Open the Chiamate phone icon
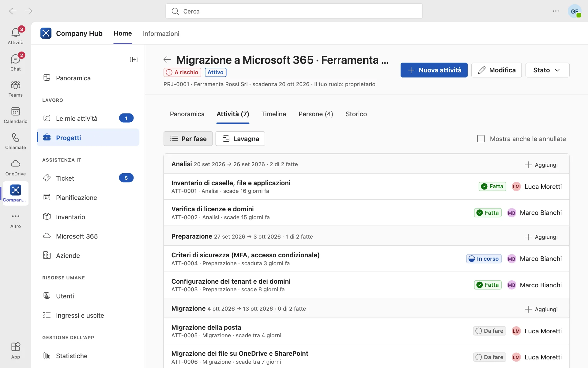This screenshot has height=368, width=588. [16, 141]
